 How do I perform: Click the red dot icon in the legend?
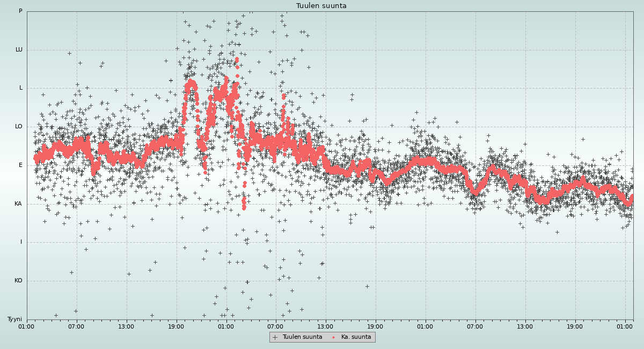(334, 337)
